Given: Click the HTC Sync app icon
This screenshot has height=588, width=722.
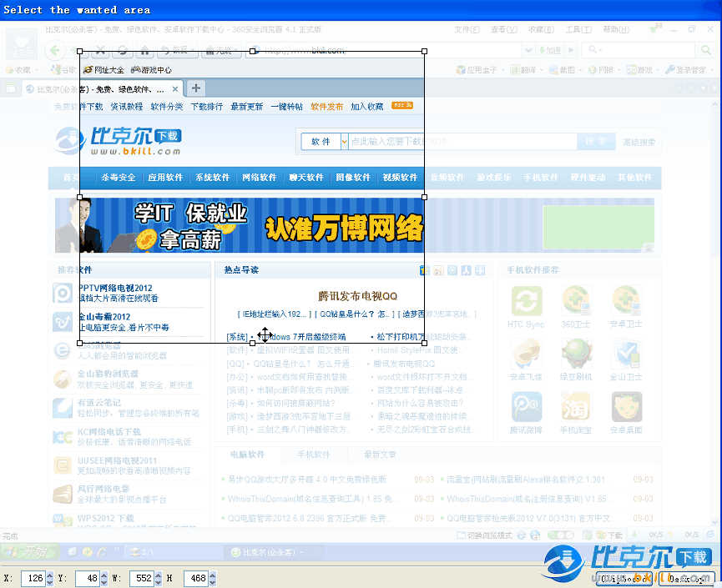Looking at the screenshot, I should (x=526, y=301).
